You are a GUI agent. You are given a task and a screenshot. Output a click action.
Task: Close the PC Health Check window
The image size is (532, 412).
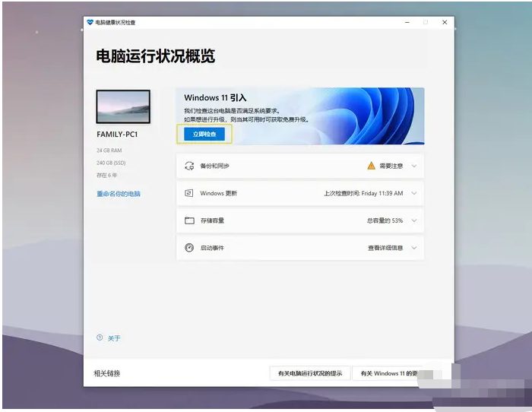click(445, 22)
